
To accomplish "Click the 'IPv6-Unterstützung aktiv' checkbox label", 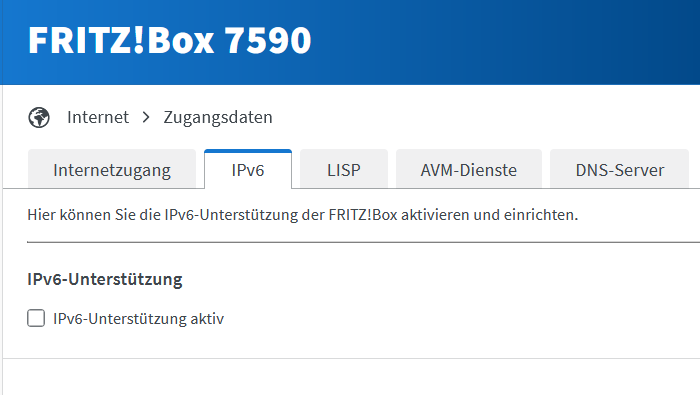I will coord(138,319).
